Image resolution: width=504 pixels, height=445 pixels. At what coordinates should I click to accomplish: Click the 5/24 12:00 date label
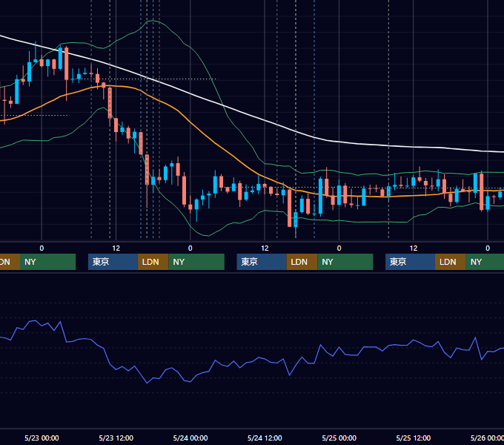coord(265,438)
